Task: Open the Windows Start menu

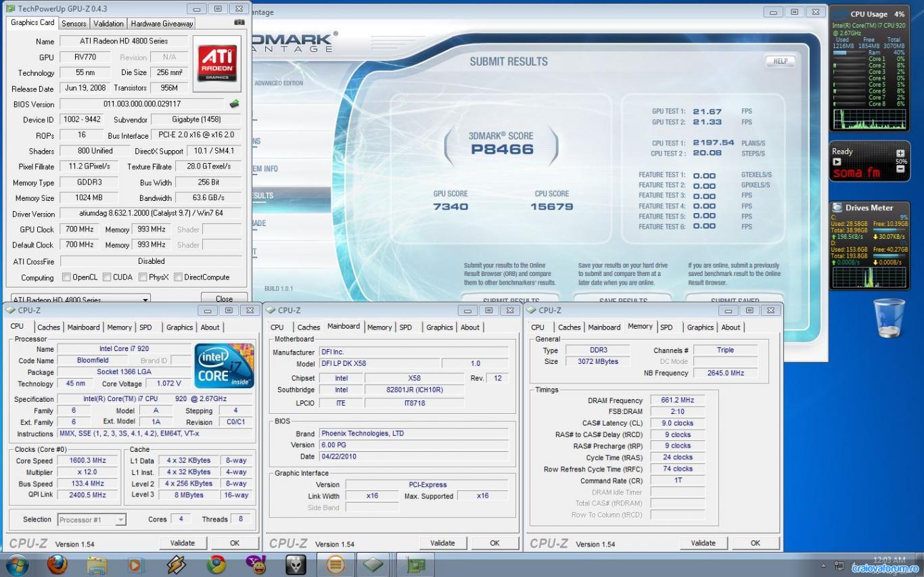Action: tap(17, 563)
